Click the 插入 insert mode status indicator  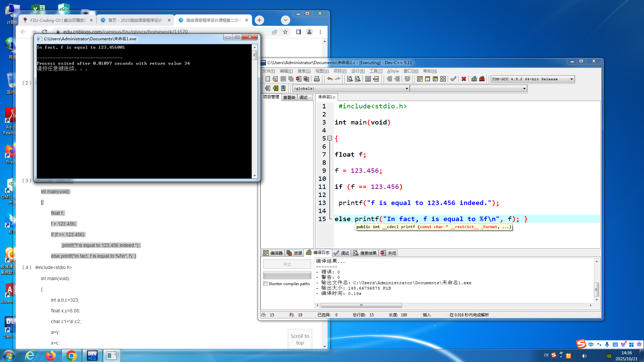pos(427,315)
